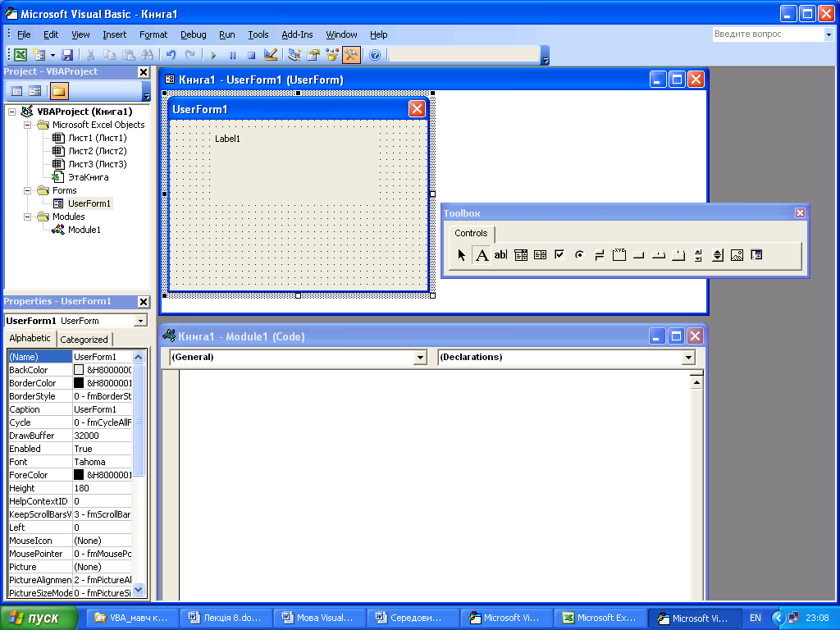Open the Object Browser toolbar icon
Viewport: 840px width, 630px height.
coord(332,55)
